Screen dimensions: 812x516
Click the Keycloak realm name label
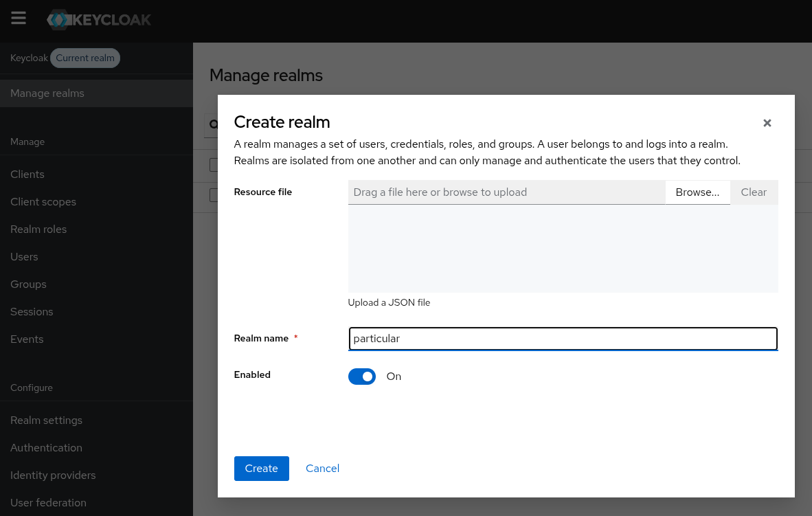click(x=29, y=58)
